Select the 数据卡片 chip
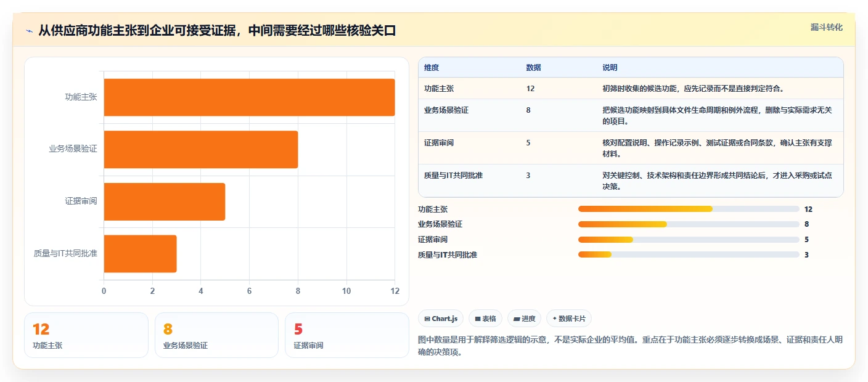 coord(569,319)
